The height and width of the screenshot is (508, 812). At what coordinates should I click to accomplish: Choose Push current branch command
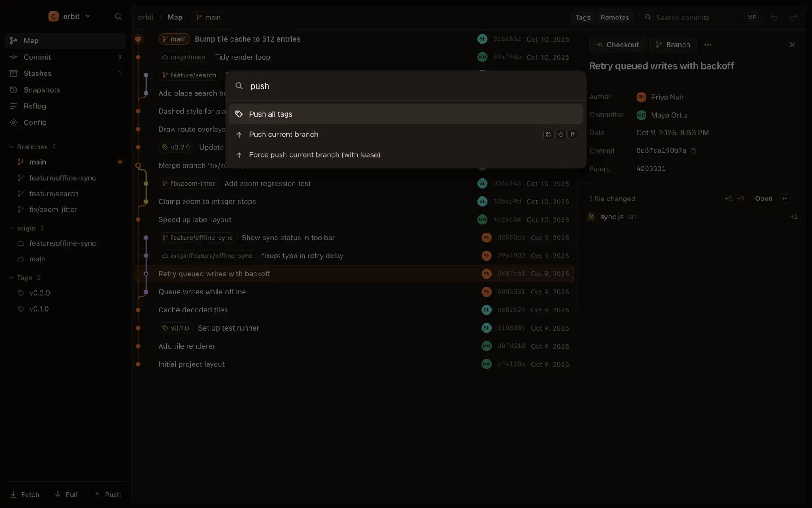pyautogui.click(x=406, y=135)
